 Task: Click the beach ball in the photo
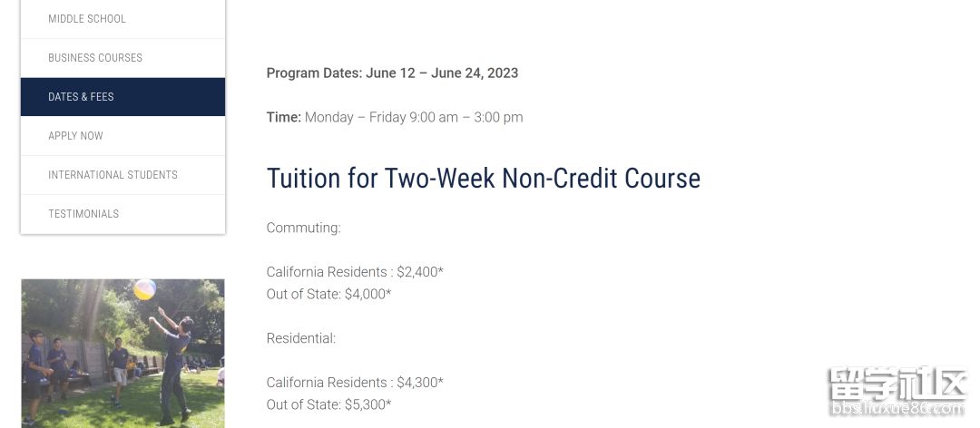pyautogui.click(x=144, y=289)
